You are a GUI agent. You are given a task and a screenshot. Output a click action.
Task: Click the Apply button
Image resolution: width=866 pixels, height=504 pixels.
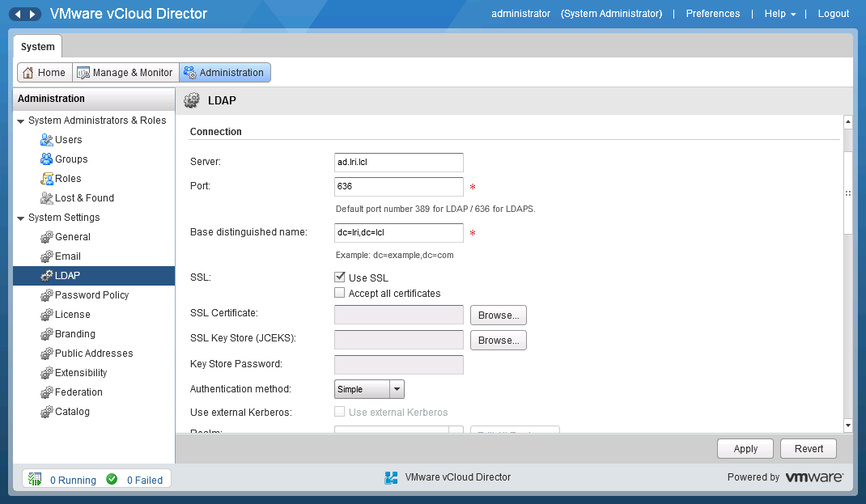coord(745,449)
